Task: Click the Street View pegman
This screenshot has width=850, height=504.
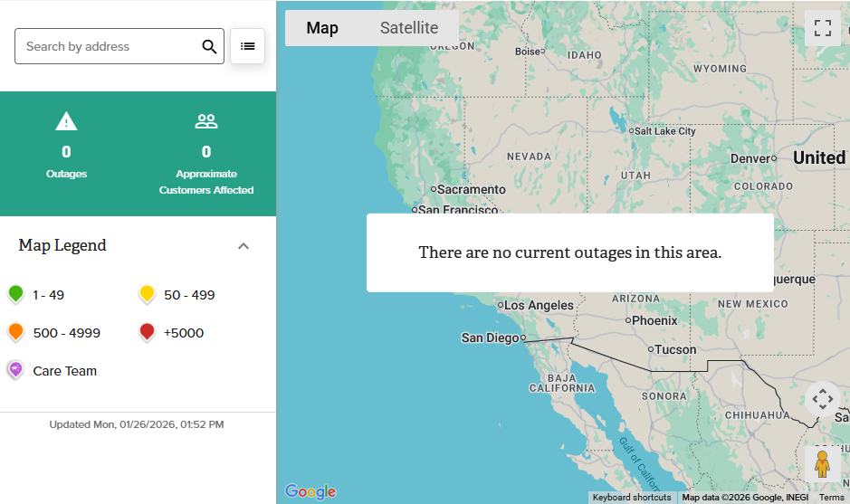Action: point(822,464)
